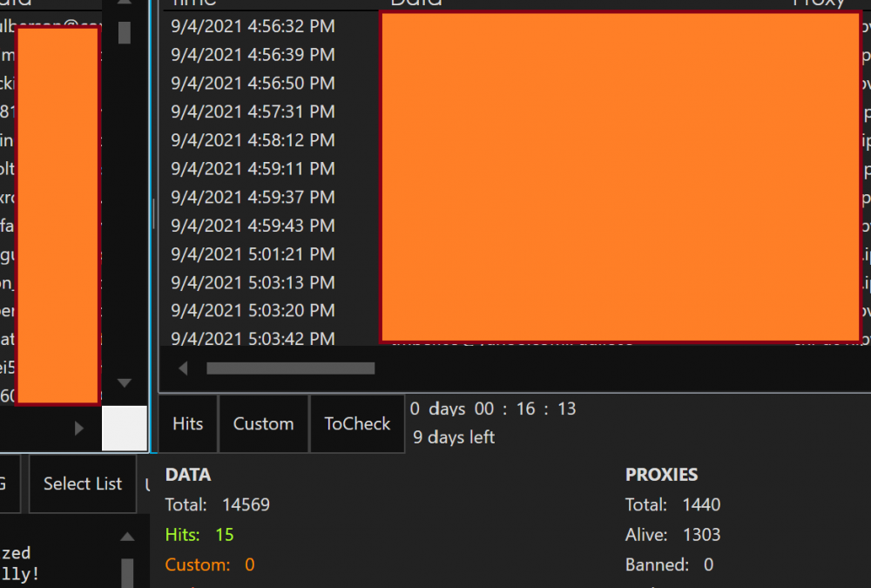Select the row timestamped 4:57:31 PM
871x588 pixels.
[253, 112]
